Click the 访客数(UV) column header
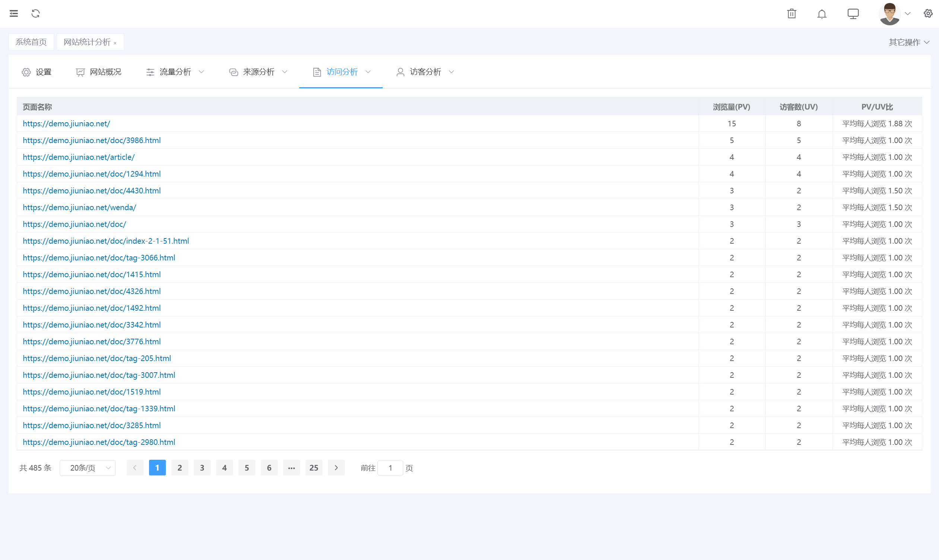 pyautogui.click(x=799, y=107)
